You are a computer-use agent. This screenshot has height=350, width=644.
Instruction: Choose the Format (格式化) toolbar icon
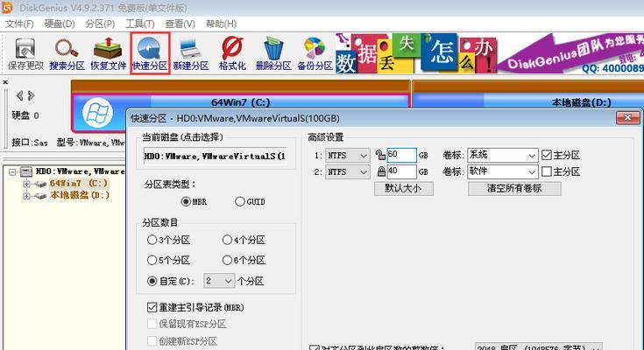pos(232,53)
